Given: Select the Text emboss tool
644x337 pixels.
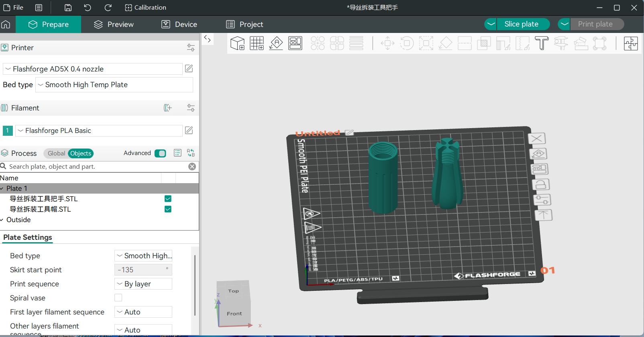Looking at the screenshot, I should coord(542,43).
